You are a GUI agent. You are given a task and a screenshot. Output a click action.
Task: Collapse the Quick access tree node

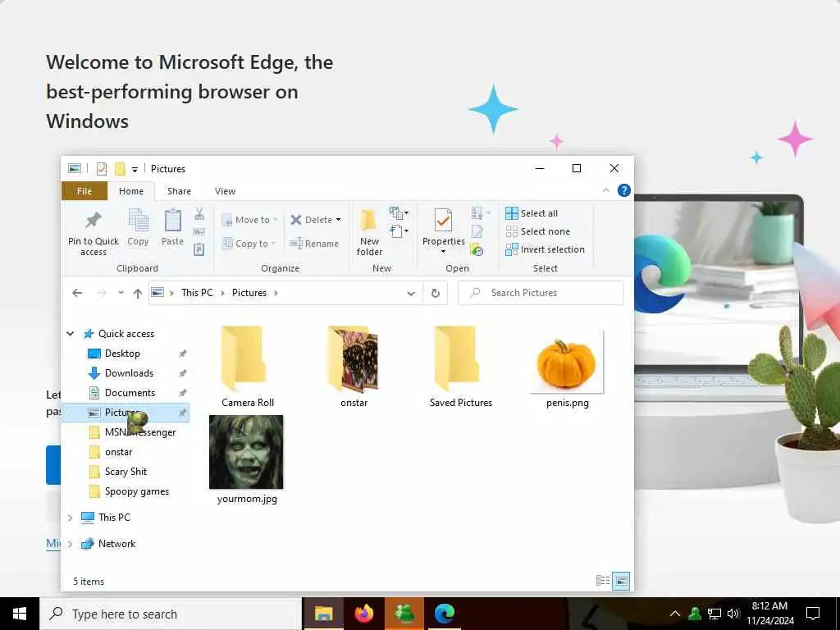71,334
